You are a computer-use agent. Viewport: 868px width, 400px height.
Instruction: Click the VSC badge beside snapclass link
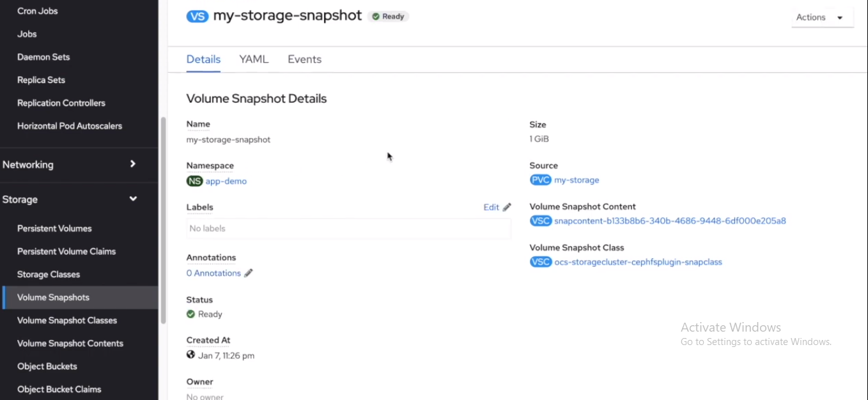[540, 262]
